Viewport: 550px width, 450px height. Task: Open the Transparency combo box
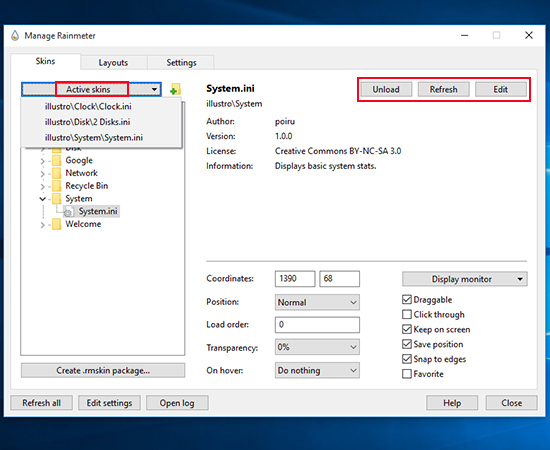(x=317, y=347)
